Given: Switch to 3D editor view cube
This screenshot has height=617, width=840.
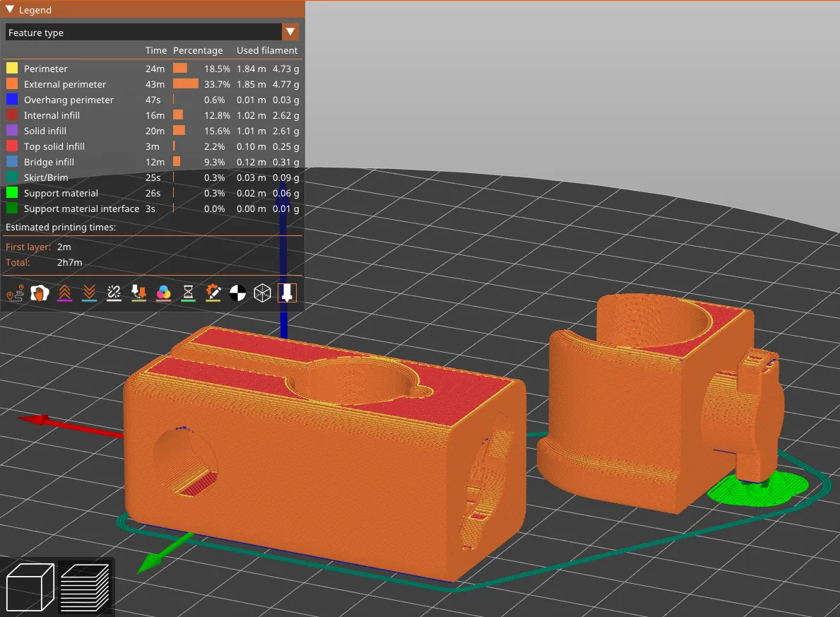Looking at the screenshot, I should (x=30, y=585).
